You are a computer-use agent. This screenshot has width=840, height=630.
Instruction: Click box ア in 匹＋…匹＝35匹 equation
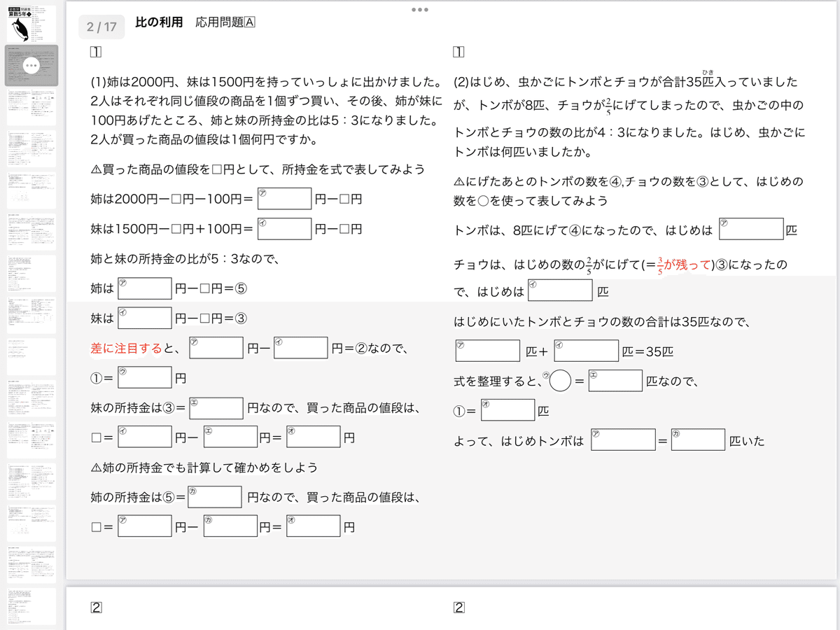pos(487,351)
